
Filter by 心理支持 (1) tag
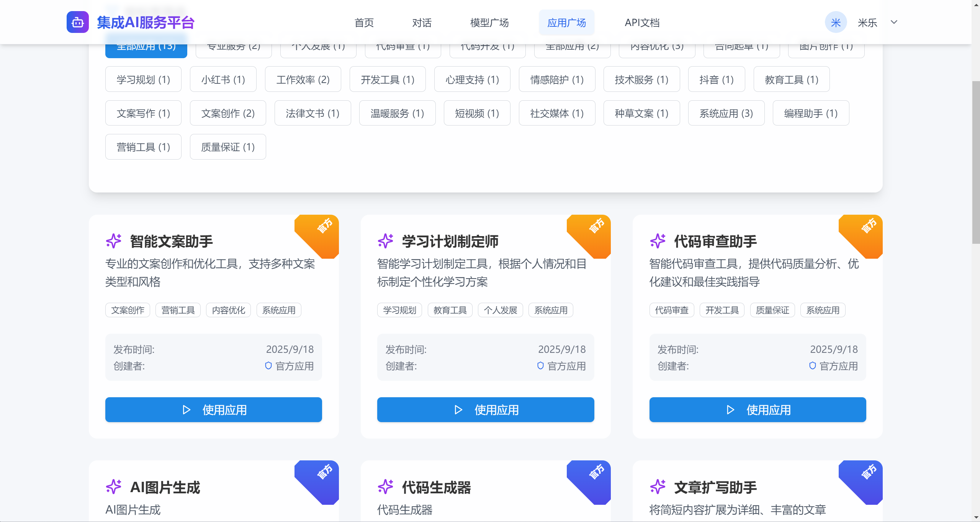pyautogui.click(x=472, y=79)
